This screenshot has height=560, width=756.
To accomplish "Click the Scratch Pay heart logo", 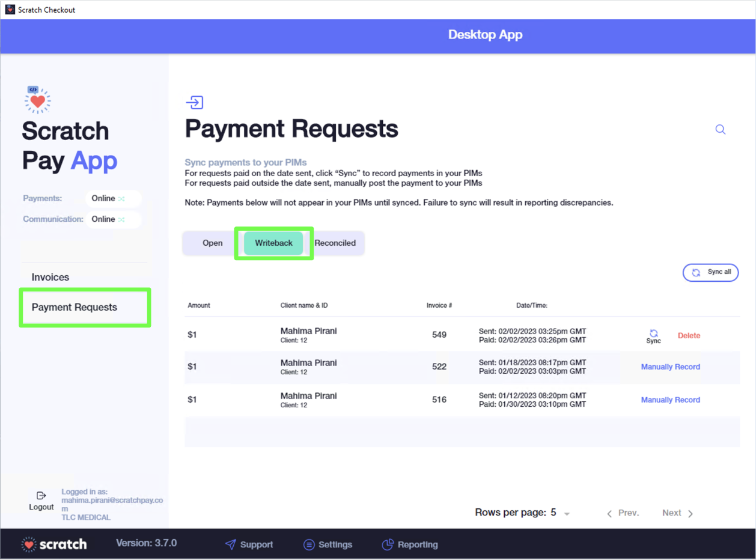I will (x=37, y=100).
